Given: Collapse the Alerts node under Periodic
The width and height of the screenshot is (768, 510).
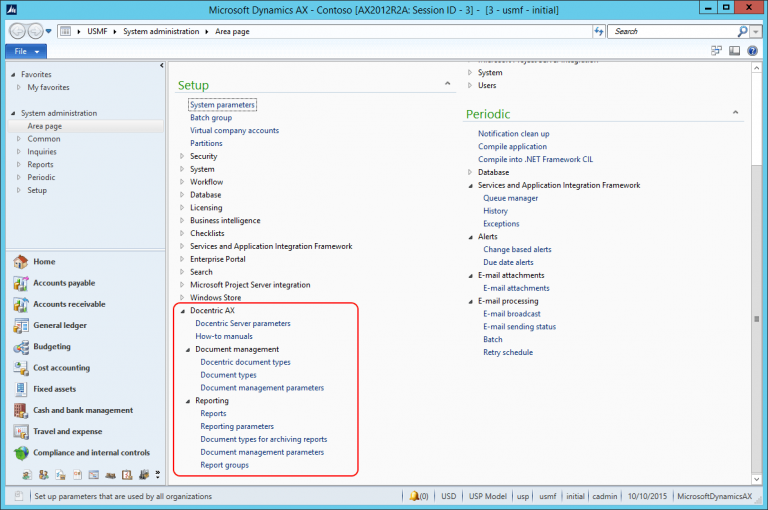Looking at the screenshot, I should point(470,237).
